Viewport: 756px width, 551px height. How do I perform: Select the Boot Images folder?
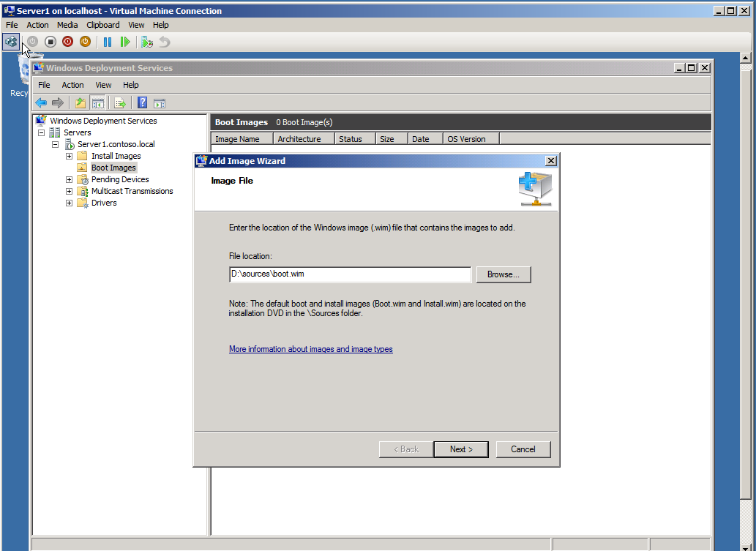[x=113, y=168]
